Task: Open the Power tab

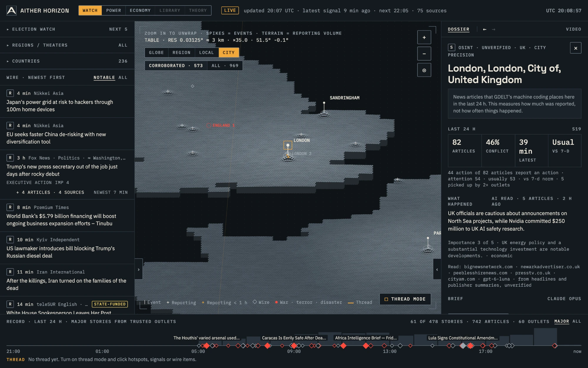Action: click(113, 10)
